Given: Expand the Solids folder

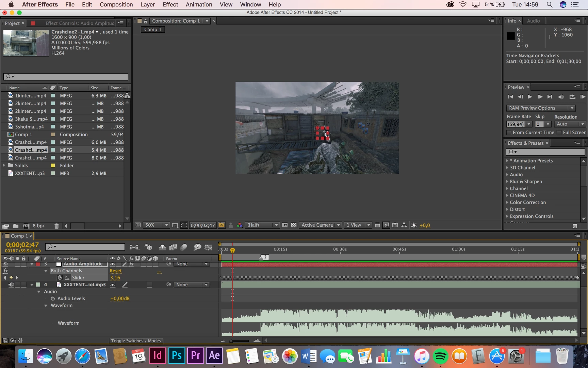Looking at the screenshot, I should [4, 166].
